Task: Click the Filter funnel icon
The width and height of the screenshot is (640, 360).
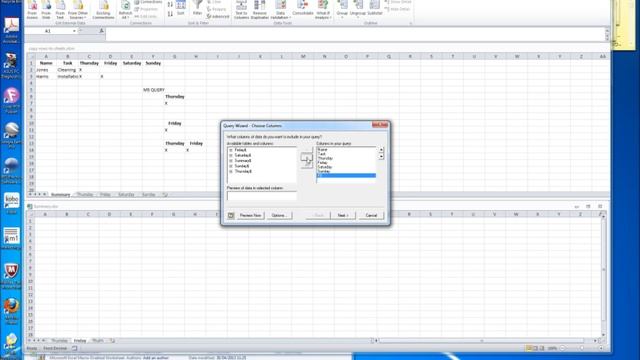Action: click(x=198, y=8)
